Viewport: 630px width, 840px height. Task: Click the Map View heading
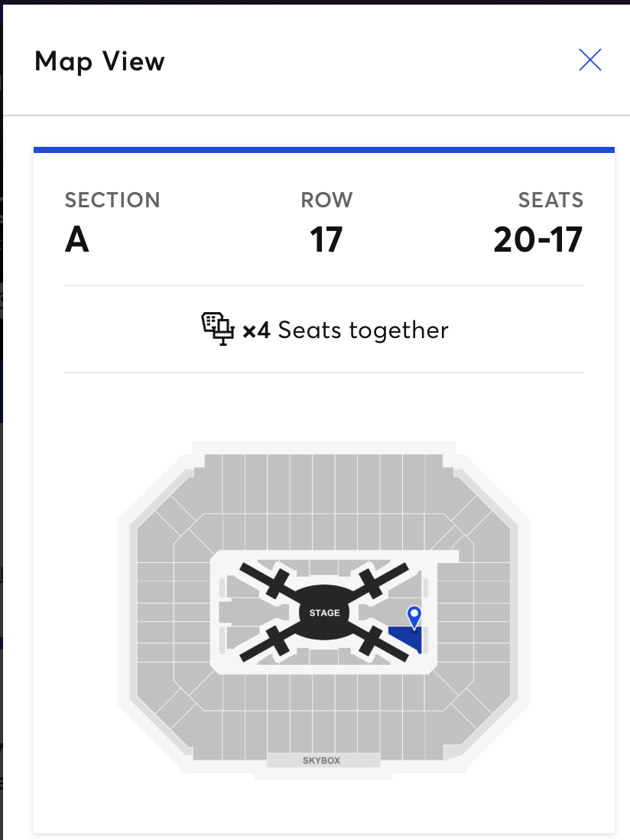tap(100, 61)
